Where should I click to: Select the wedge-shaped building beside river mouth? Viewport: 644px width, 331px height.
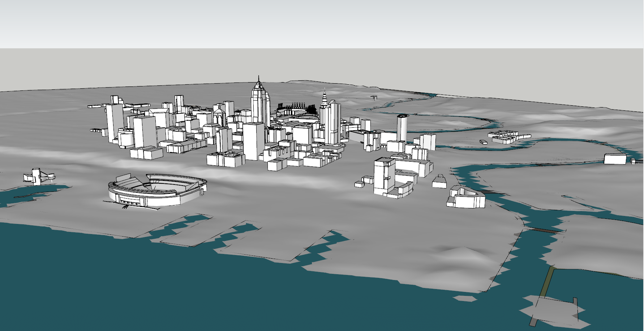click(466, 198)
